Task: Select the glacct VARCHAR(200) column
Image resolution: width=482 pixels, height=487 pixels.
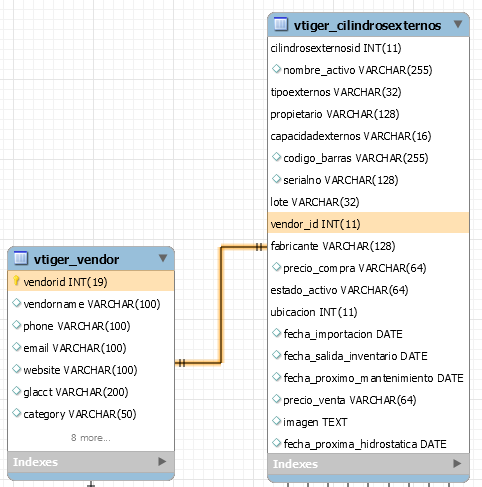Action: tap(91, 392)
